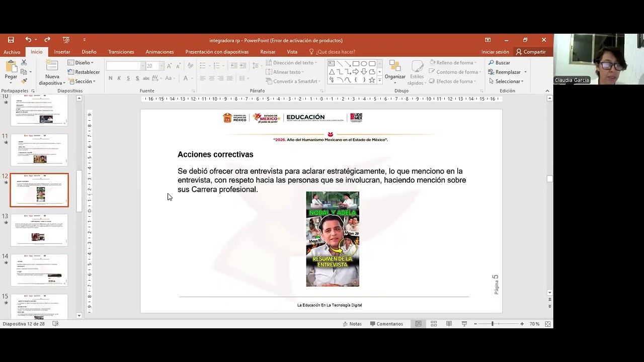The image size is (644, 362).
Task: Select the five-point star shape
Action: (x=372, y=80)
